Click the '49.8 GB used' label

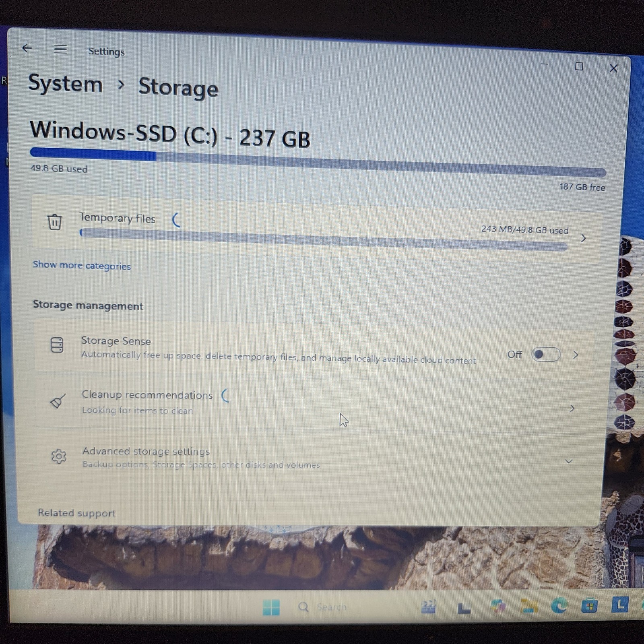[x=59, y=169]
